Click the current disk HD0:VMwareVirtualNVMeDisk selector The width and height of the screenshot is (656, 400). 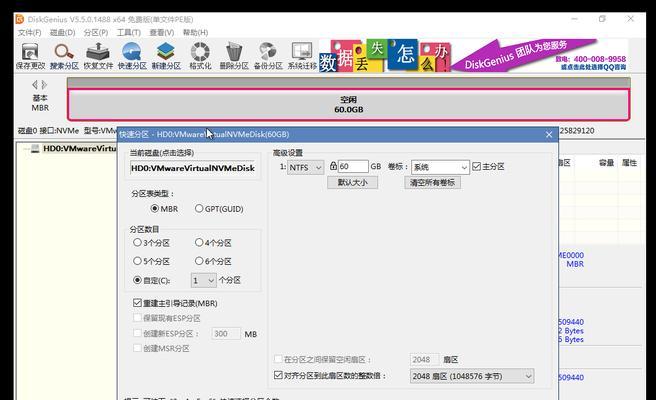coord(192,168)
